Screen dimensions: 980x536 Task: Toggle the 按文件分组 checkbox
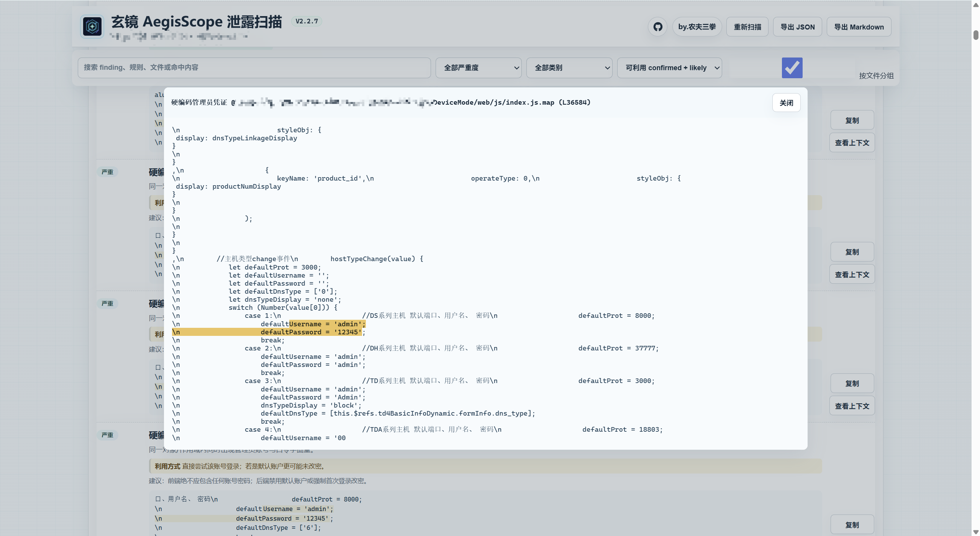point(792,67)
